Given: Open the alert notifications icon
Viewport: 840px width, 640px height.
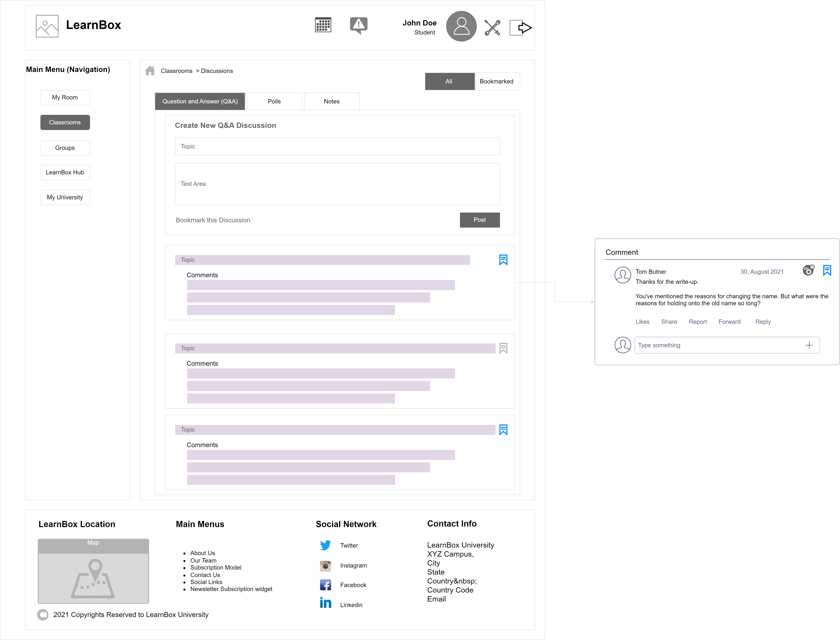Looking at the screenshot, I should tap(358, 25).
